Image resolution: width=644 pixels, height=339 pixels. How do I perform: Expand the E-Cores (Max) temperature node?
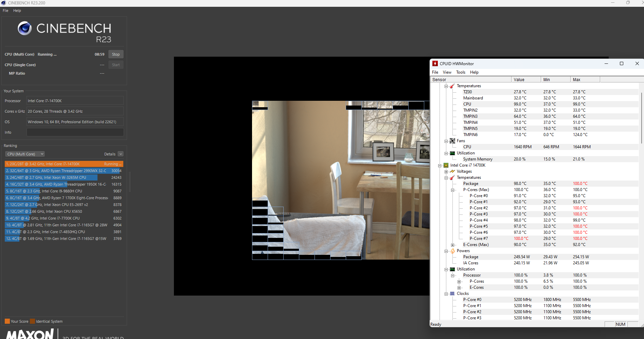click(x=453, y=245)
